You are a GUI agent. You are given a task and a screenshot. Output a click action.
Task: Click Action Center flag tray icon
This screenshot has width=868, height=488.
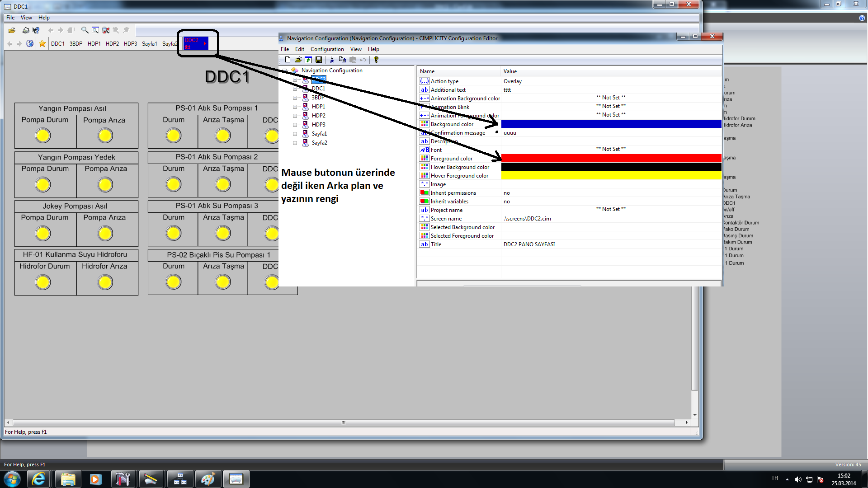tap(820, 479)
